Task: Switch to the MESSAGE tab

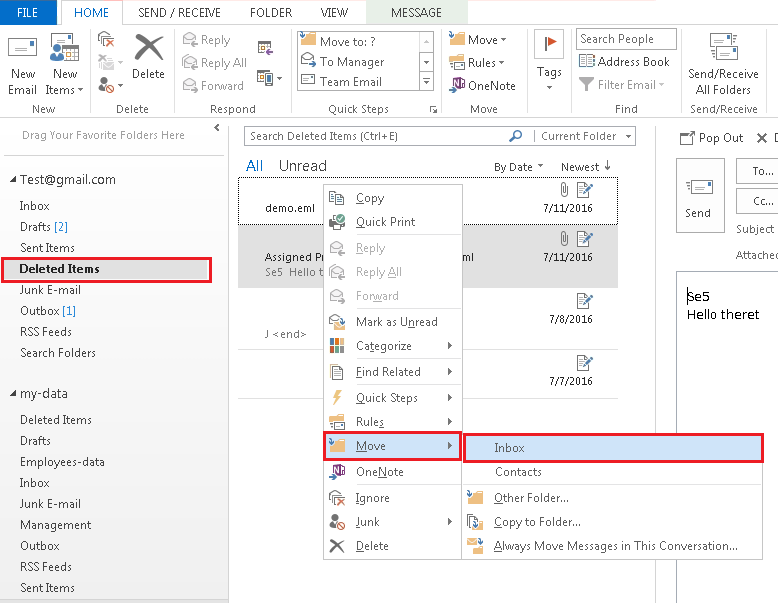Action: [x=416, y=12]
